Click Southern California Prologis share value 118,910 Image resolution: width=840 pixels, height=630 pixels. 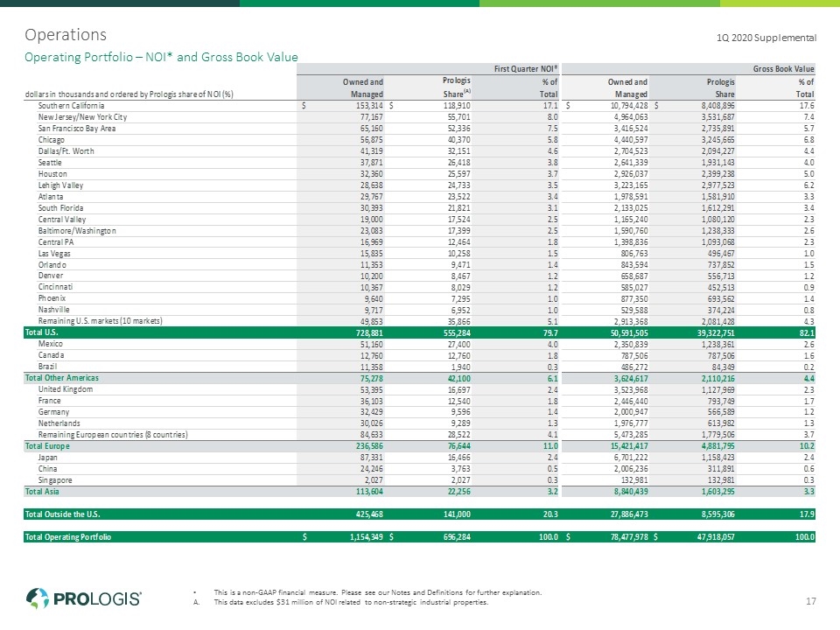457,106
